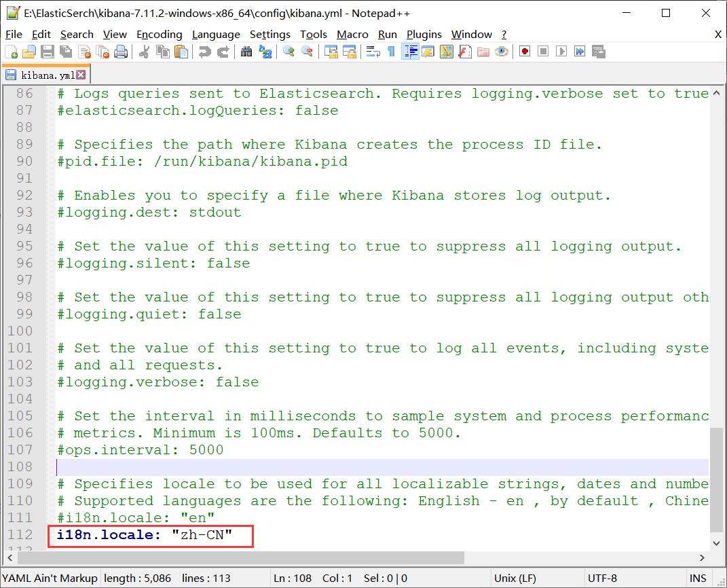Image resolution: width=727 pixels, height=588 pixels.
Task: Close the kibana.yml tab
Action: click(x=81, y=75)
